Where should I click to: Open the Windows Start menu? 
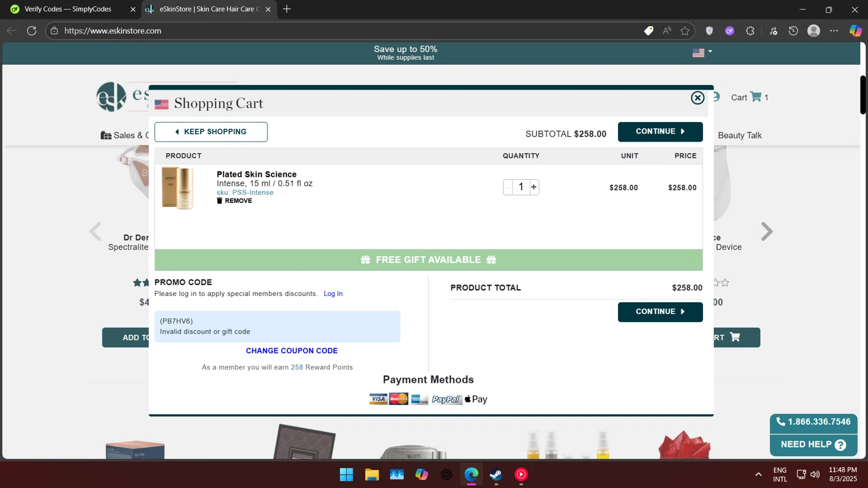point(347,475)
